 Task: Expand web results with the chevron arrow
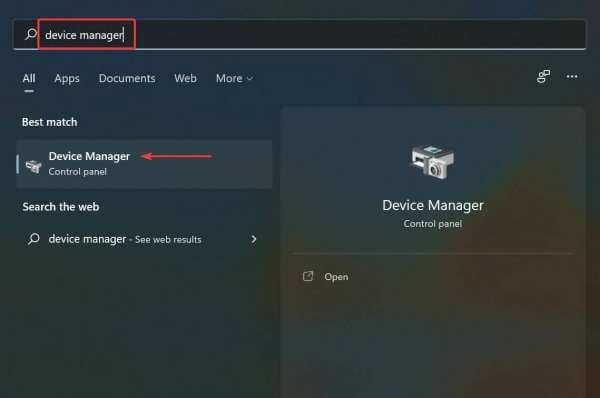[x=254, y=239]
